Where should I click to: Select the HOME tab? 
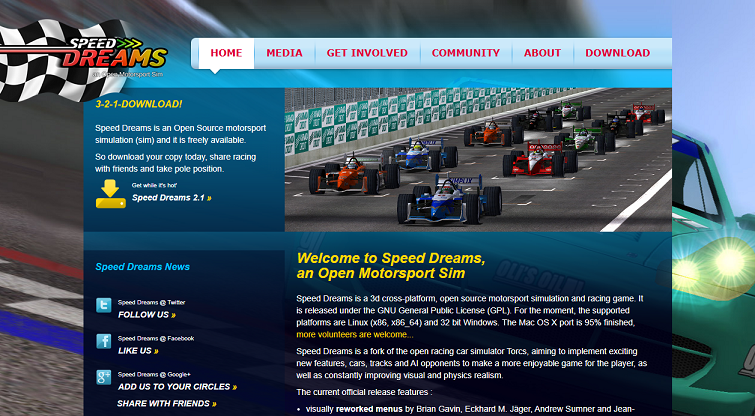coord(226,53)
